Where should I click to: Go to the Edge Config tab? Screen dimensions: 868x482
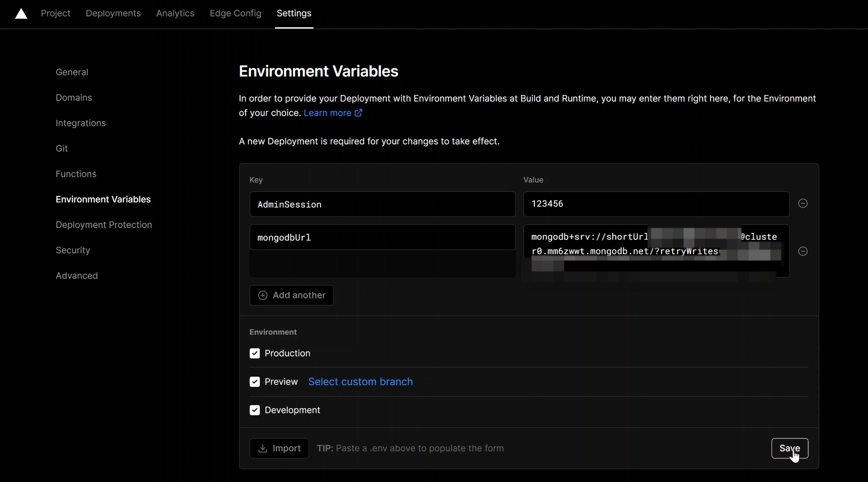pos(235,13)
